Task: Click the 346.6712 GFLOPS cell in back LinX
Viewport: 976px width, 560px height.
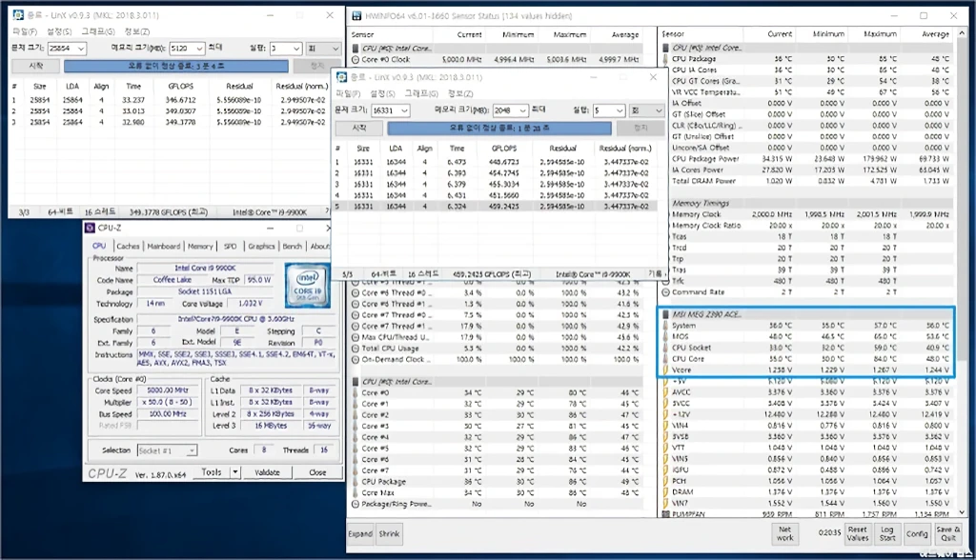Action: 180,100
